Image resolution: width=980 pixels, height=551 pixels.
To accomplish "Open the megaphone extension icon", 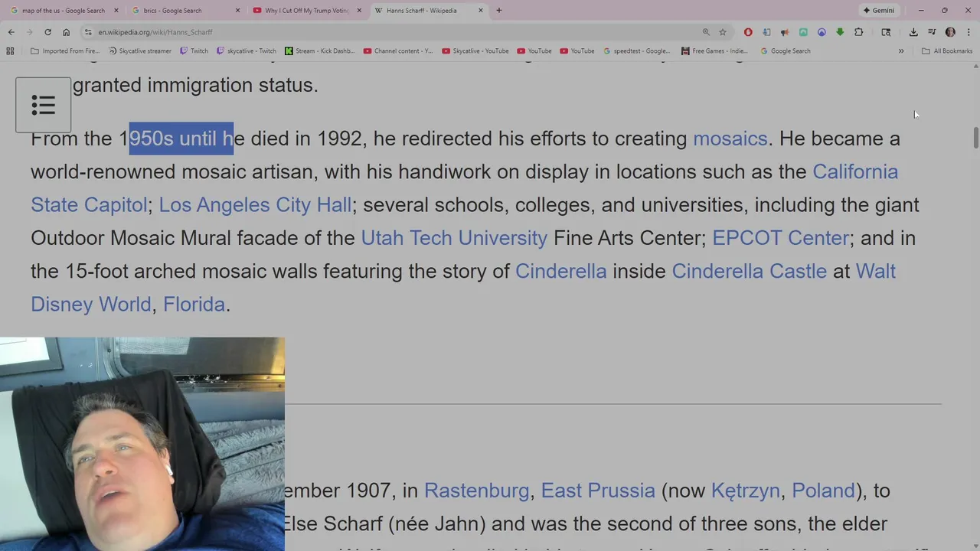I will pyautogui.click(x=785, y=32).
